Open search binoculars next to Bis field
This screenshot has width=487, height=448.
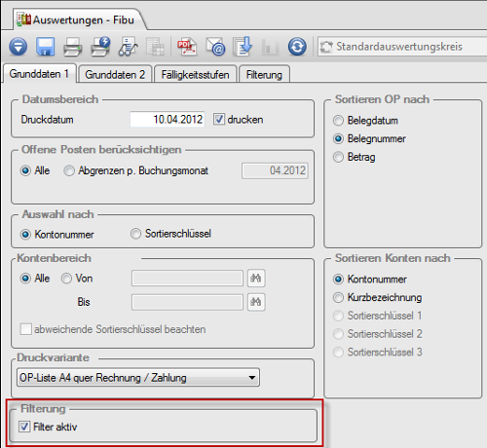pyautogui.click(x=256, y=302)
